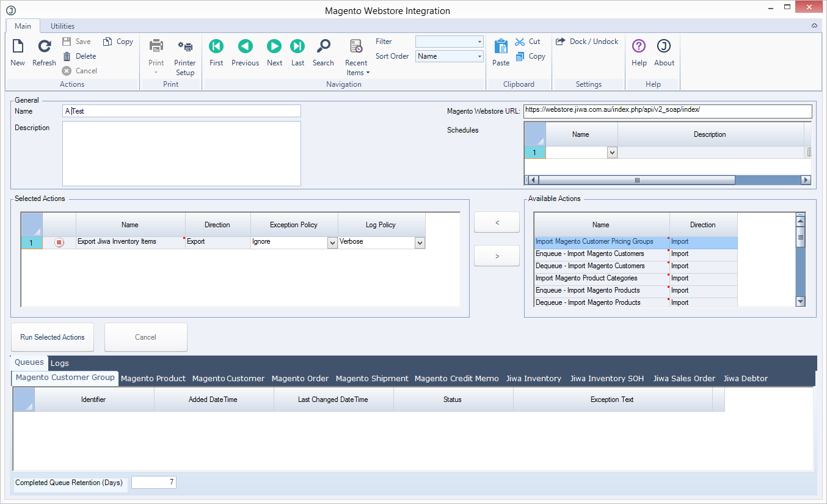Click the Paste clipboard icon
This screenshot has width=827, height=504.
pyautogui.click(x=501, y=47)
